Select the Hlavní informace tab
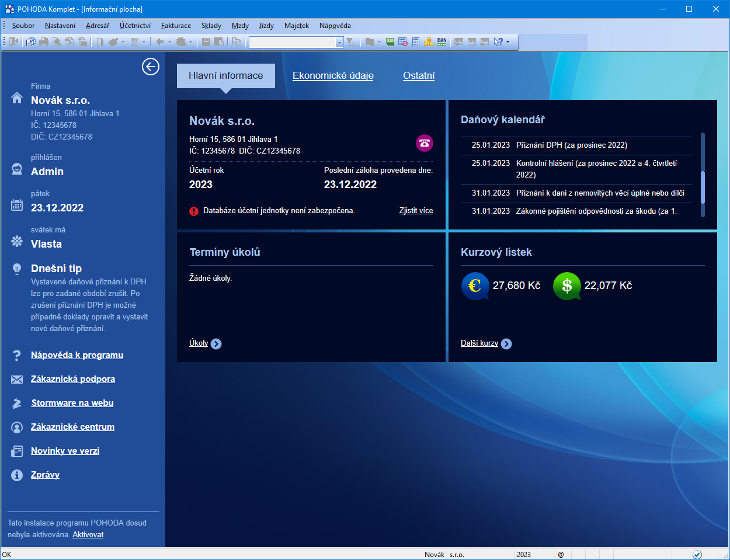This screenshot has width=730, height=560. click(x=226, y=76)
